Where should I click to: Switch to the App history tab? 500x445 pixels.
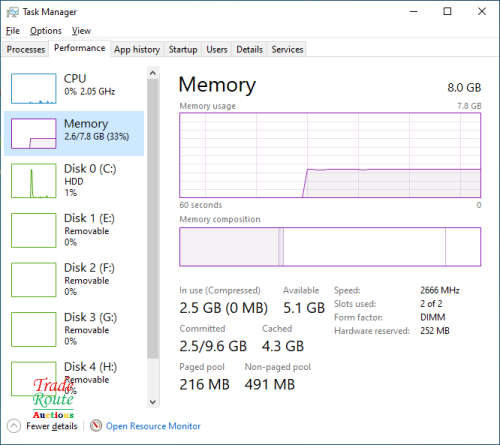(137, 50)
